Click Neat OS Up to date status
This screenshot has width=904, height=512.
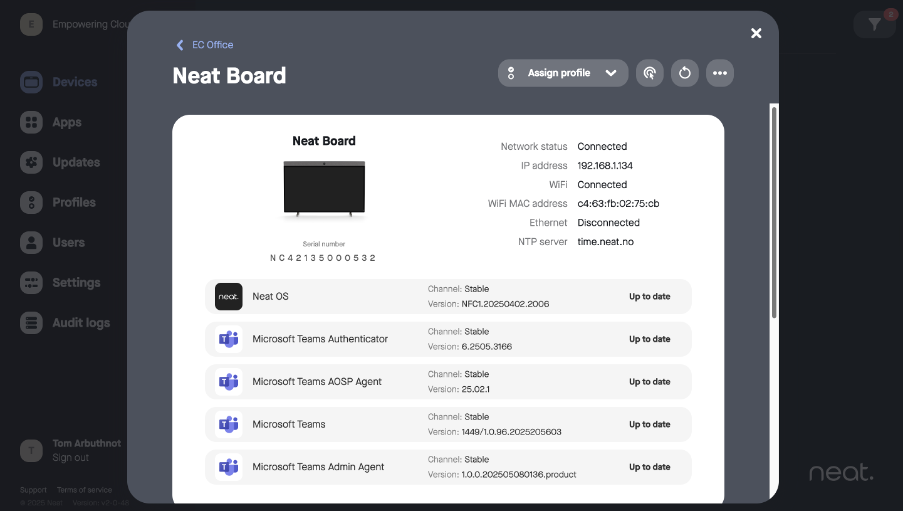650,297
